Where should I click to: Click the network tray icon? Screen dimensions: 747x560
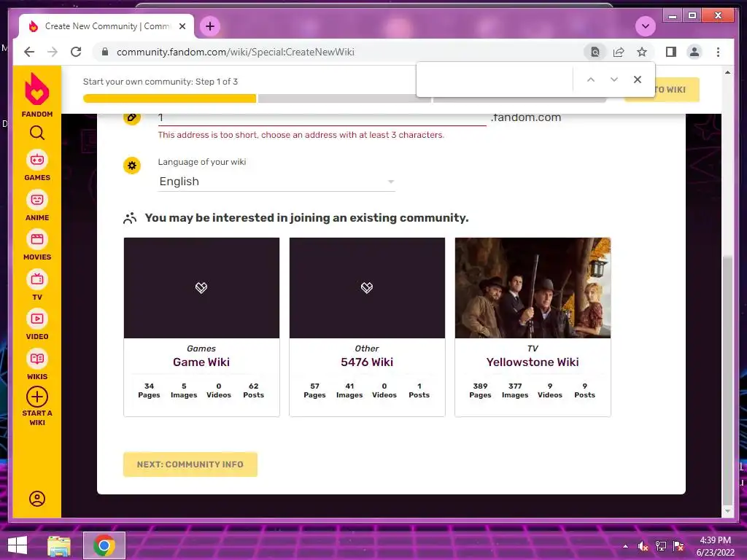(x=661, y=546)
